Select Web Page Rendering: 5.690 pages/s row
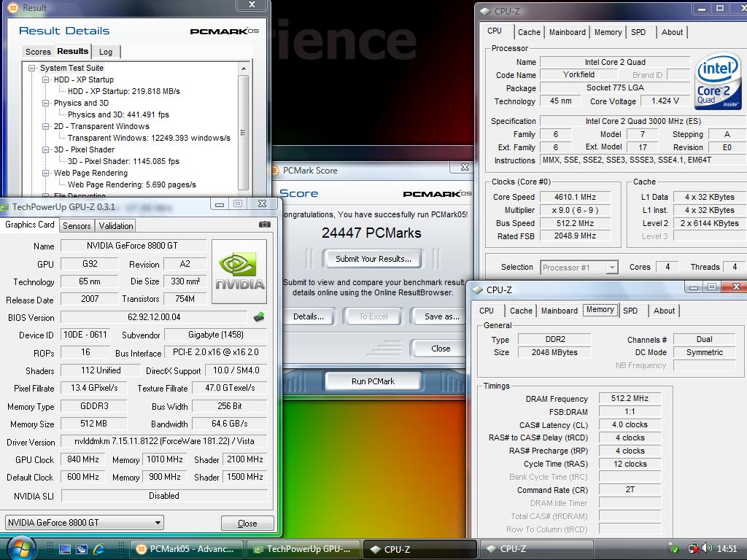This screenshot has width=747, height=560. 131,184
